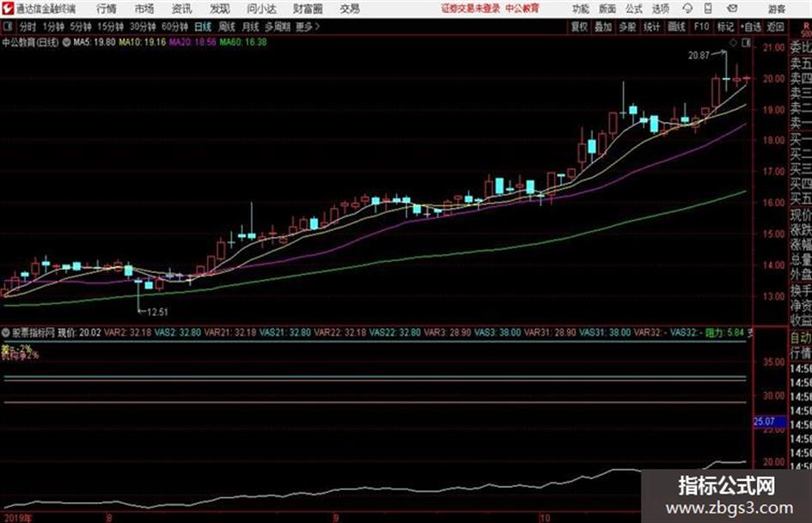Open the 交易 menu
The image size is (812, 523).
click(x=350, y=9)
